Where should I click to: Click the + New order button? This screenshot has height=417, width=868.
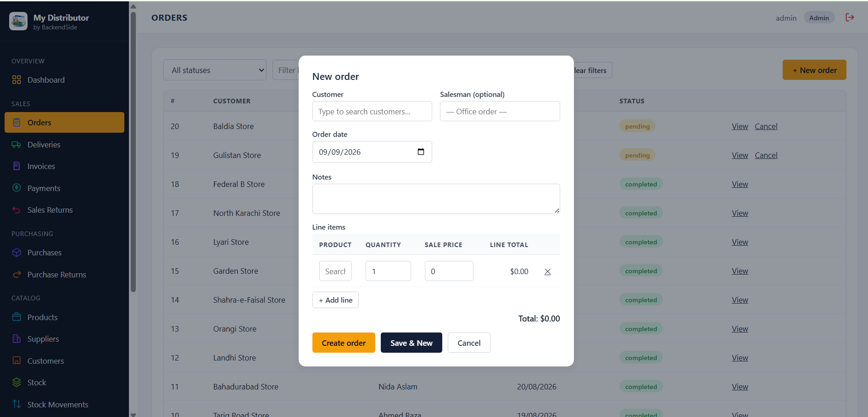(814, 70)
